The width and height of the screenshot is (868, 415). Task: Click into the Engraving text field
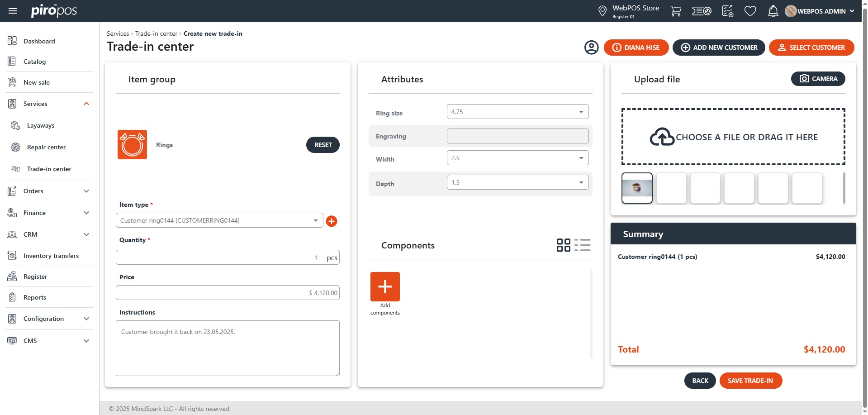(517, 136)
